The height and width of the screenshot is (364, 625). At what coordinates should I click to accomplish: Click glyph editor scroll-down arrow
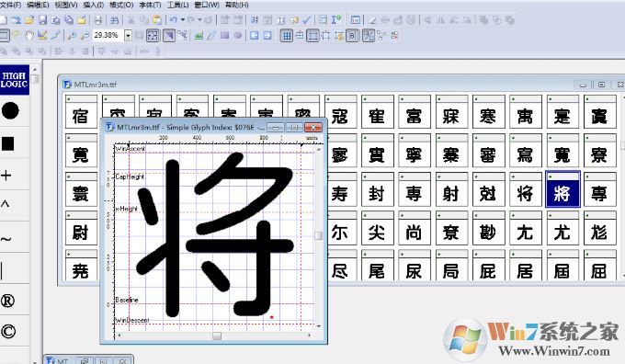(x=319, y=325)
